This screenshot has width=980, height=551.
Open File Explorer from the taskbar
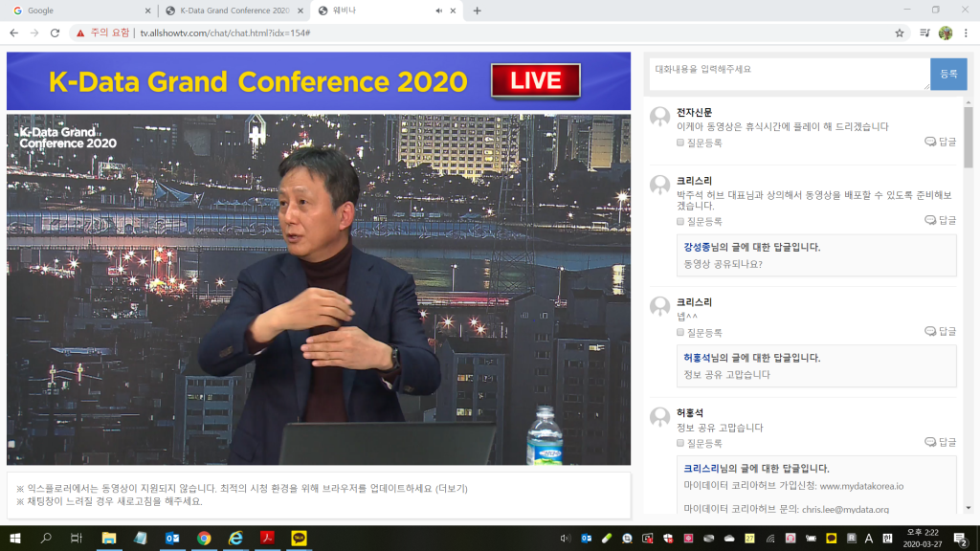(109, 538)
